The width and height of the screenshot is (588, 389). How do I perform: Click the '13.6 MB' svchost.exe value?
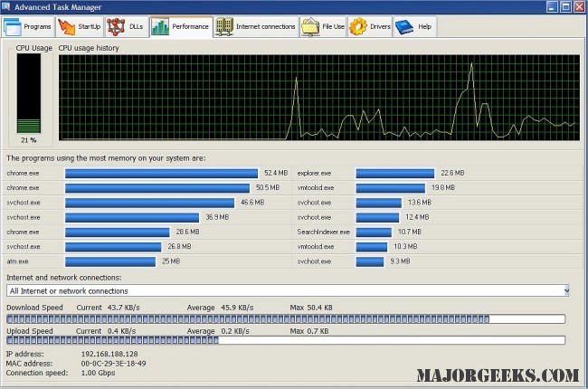[x=419, y=203]
